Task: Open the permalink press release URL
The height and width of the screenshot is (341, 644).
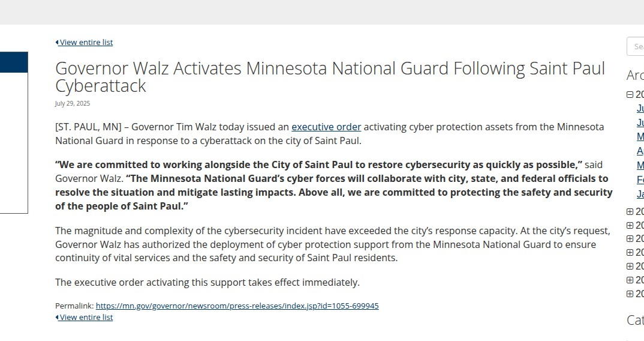Action: point(237,306)
